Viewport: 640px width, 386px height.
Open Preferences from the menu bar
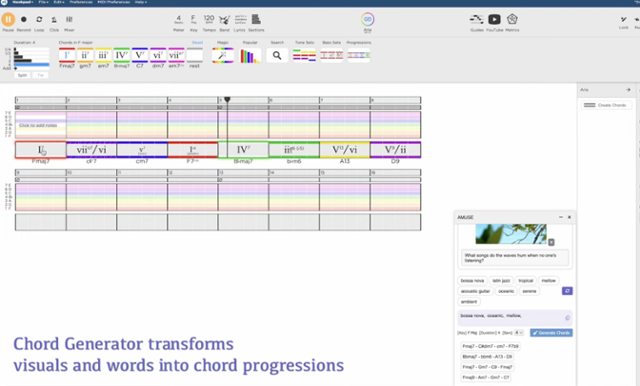[x=81, y=2]
